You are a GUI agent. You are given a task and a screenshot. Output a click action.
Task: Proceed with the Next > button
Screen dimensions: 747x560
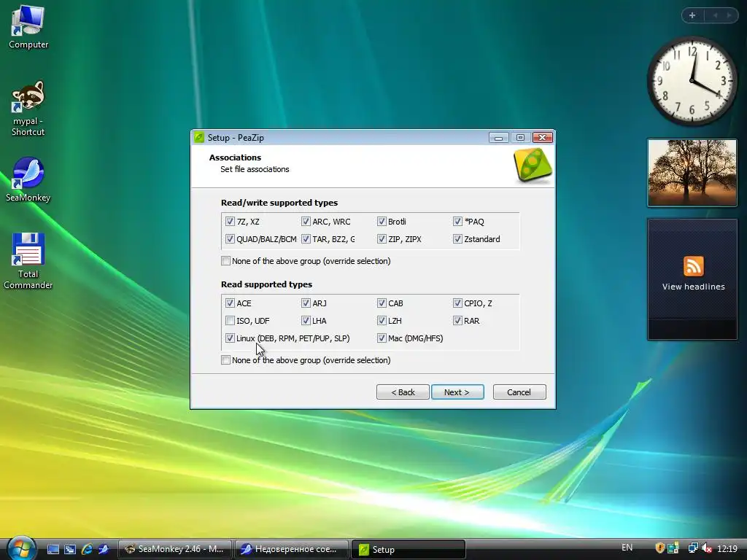coord(457,392)
